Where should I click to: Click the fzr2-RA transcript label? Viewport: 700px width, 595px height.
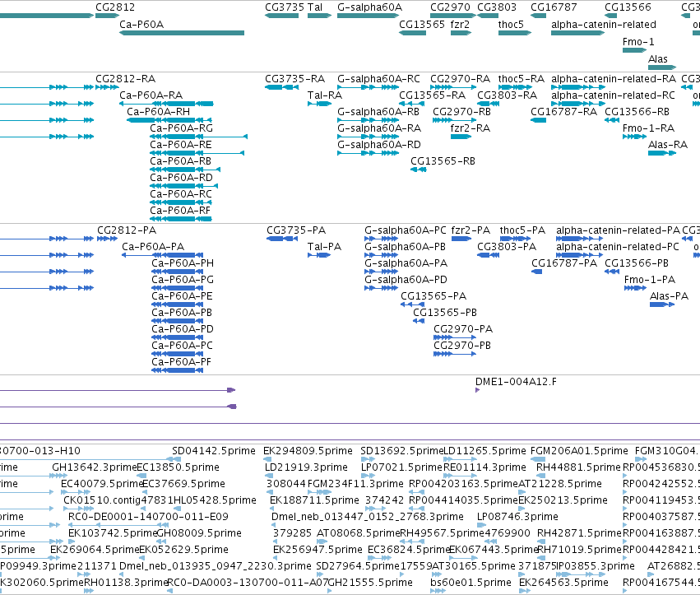[470, 128]
